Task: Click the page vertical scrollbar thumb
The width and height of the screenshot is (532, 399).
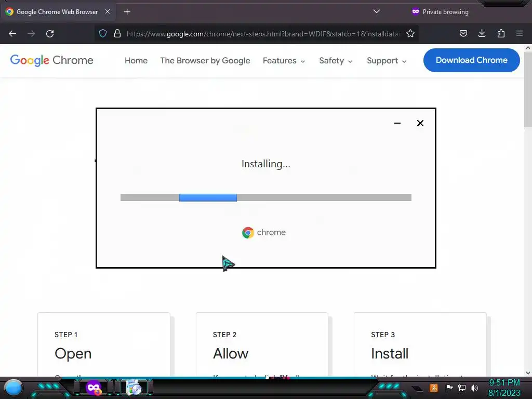Action: pyautogui.click(x=528, y=90)
